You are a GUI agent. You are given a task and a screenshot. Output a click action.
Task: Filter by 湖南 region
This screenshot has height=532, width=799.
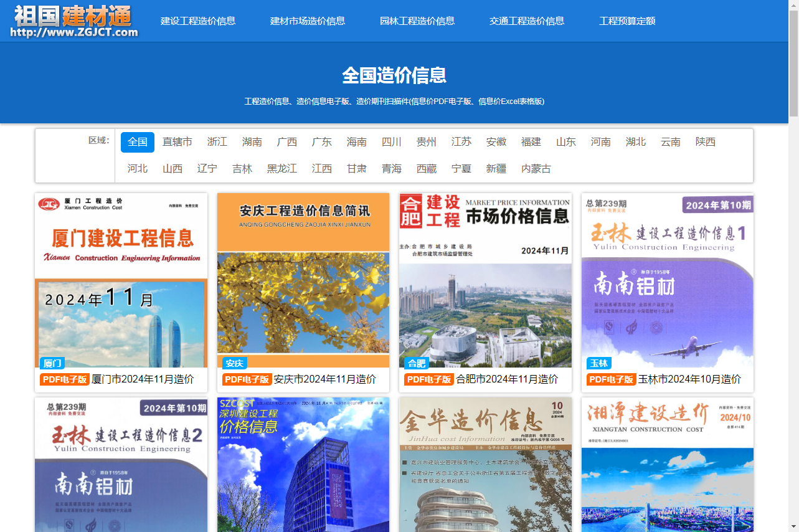[252, 142]
